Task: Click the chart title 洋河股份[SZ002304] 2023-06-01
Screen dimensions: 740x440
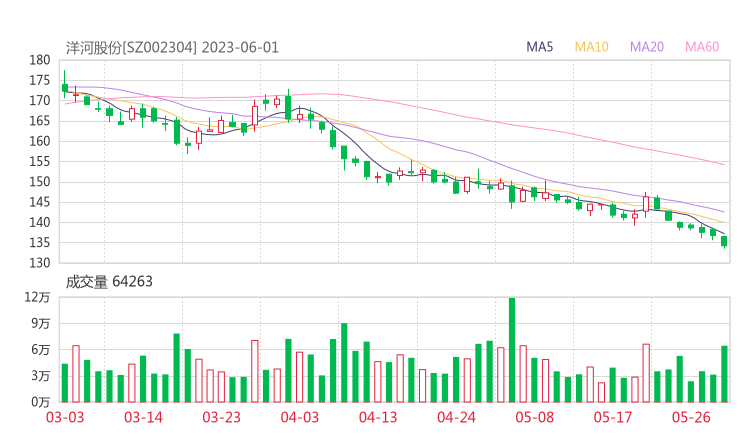Action: pos(172,48)
